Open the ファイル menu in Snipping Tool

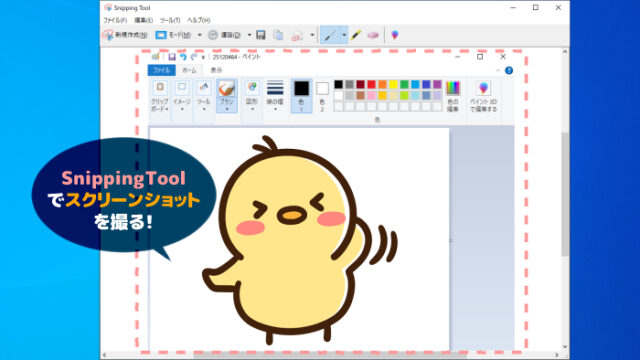tap(115, 20)
